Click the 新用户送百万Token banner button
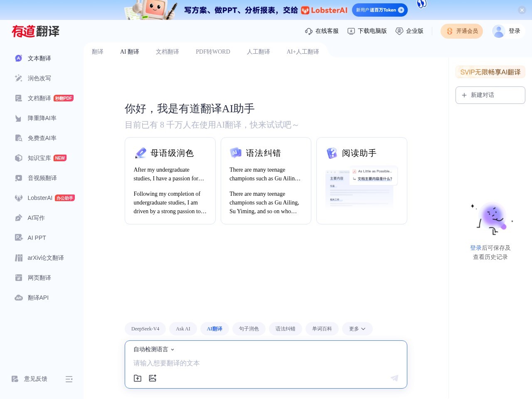This screenshot has height=399, width=532. tap(380, 10)
